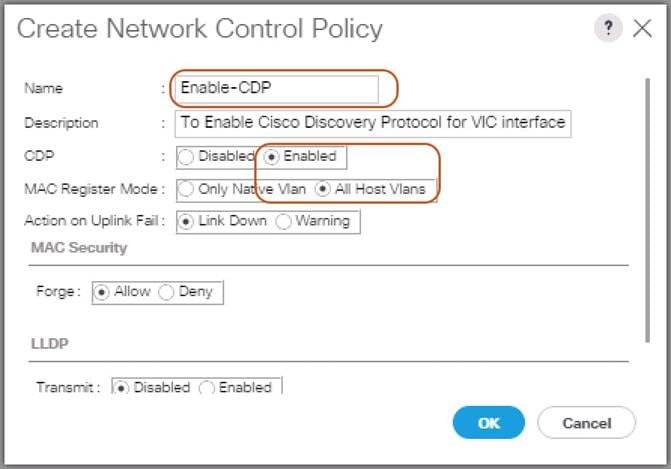This screenshot has width=671, height=469.
Task: Click the MAC Security section heading
Action: coord(79,247)
